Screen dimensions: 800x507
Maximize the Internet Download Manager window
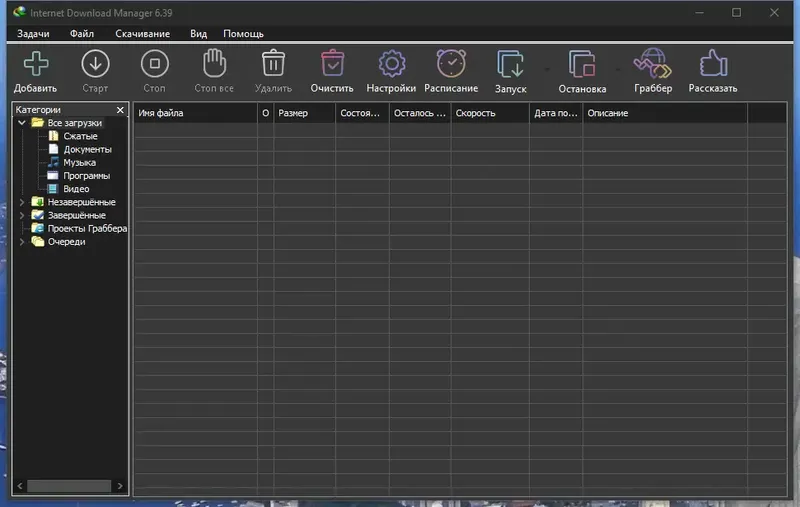tap(736, 12)
